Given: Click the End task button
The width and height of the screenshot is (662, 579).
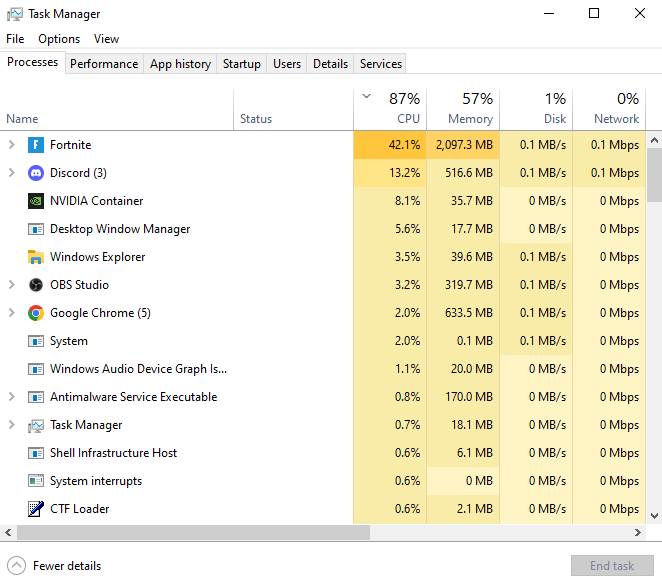Looking at the screenshot, I should click(x=612, y=565).
